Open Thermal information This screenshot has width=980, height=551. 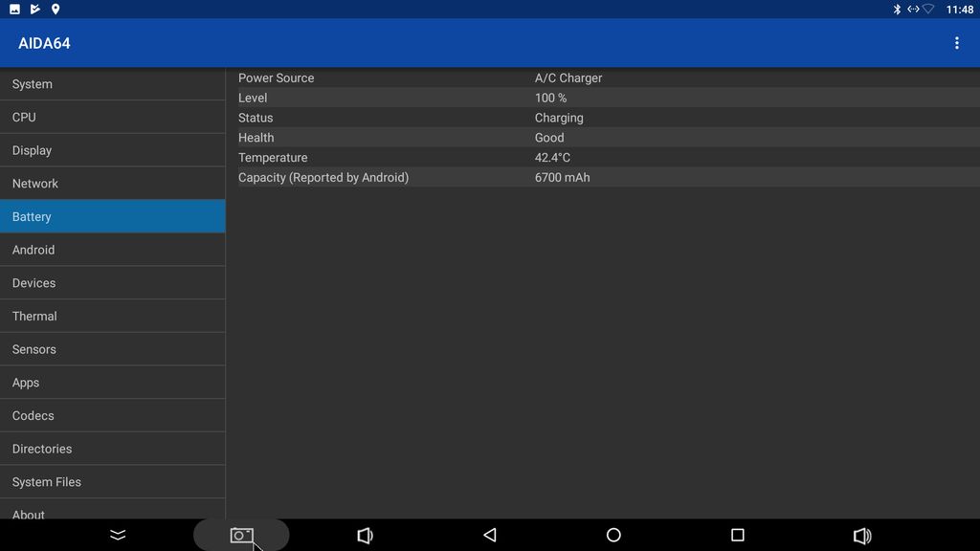pyautogui.click(x=112, y=316)
